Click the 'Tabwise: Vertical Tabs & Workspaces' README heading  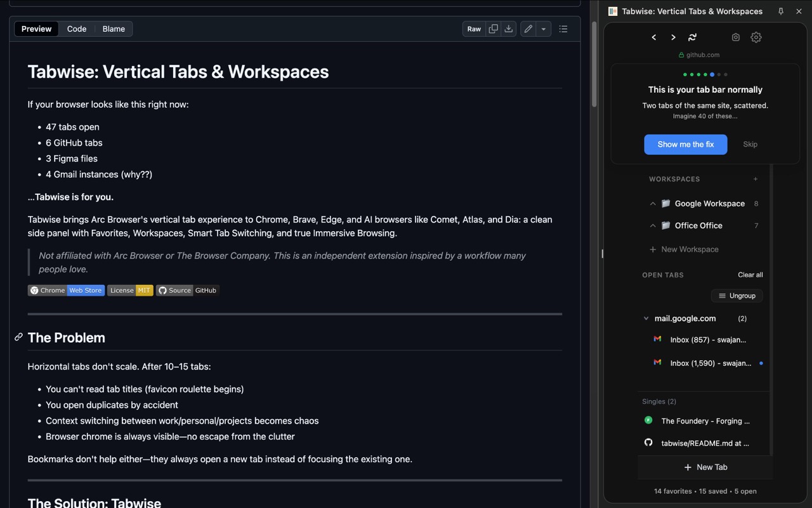point(178,72)
